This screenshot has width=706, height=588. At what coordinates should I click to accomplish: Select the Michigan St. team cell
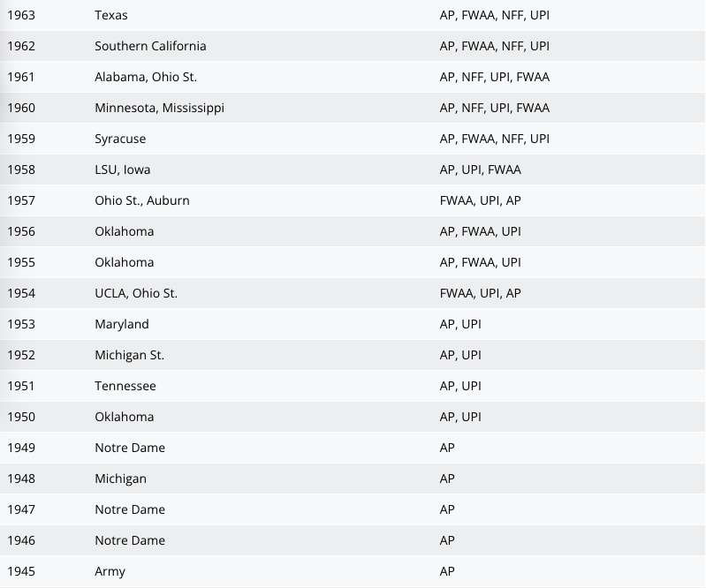click(129, 355)
